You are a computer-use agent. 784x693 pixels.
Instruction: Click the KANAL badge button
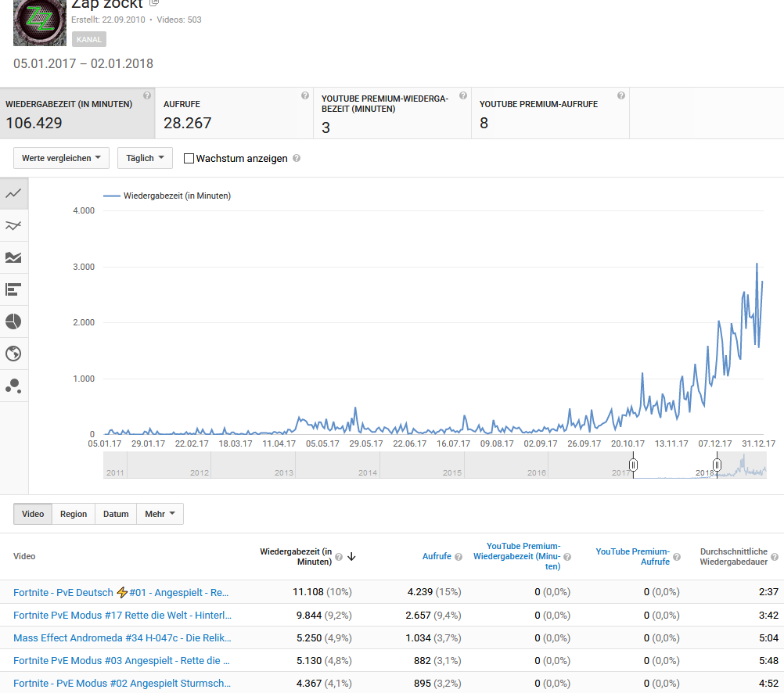coord(88,39)
